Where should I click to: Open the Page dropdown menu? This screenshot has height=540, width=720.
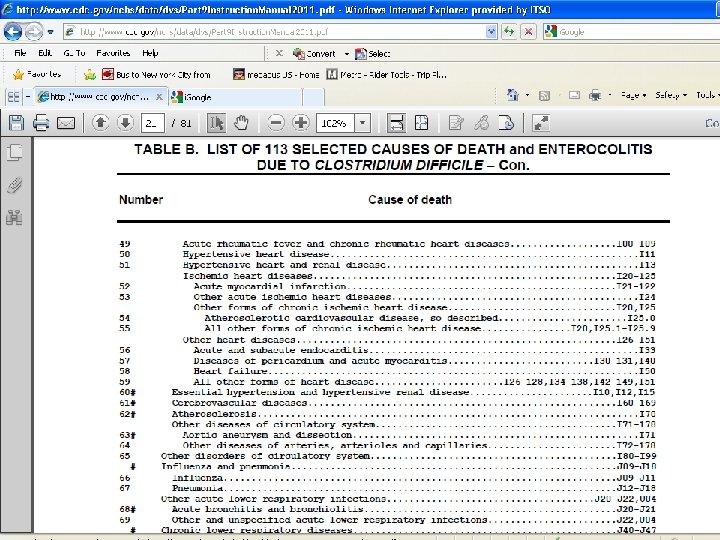pyautogui.click(x=634, y=95)
